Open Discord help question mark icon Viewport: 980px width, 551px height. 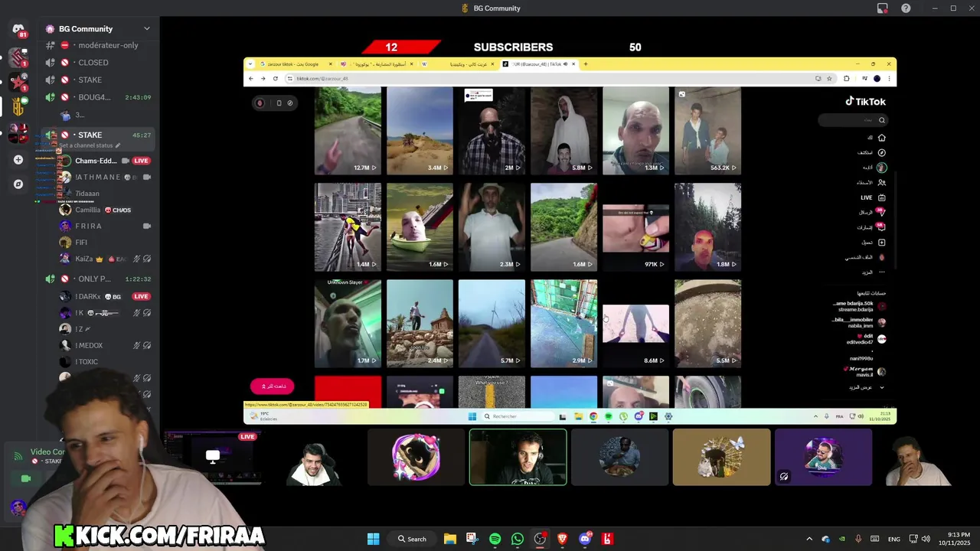pyautogui.click(x=906, y=8)
